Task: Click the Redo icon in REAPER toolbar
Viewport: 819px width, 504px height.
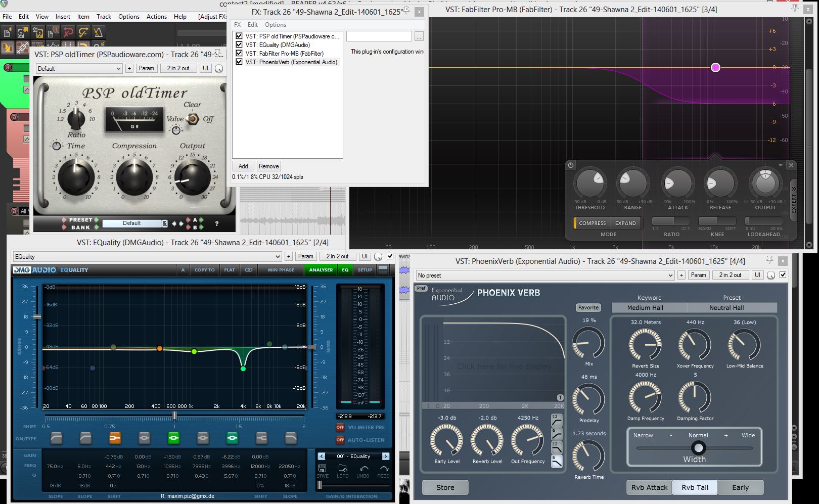Action: coord(83,33)
